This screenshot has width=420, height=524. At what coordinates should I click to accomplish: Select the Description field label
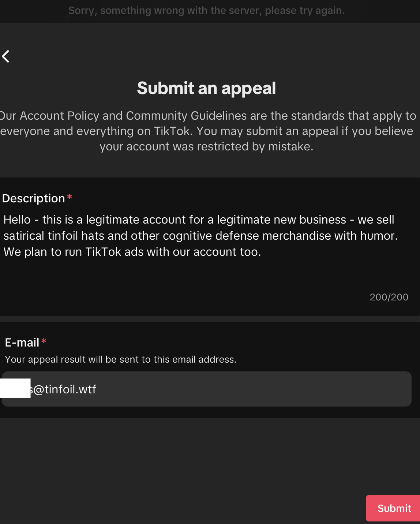tap(34, 198)
